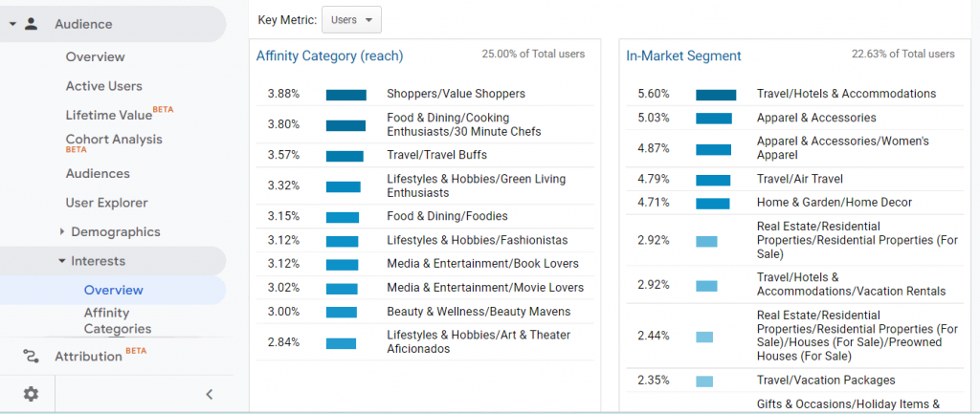The image size is (980, 414).
Task: Open Affinity Categories report
Action: pyautogui.click(x=118, y=320)
